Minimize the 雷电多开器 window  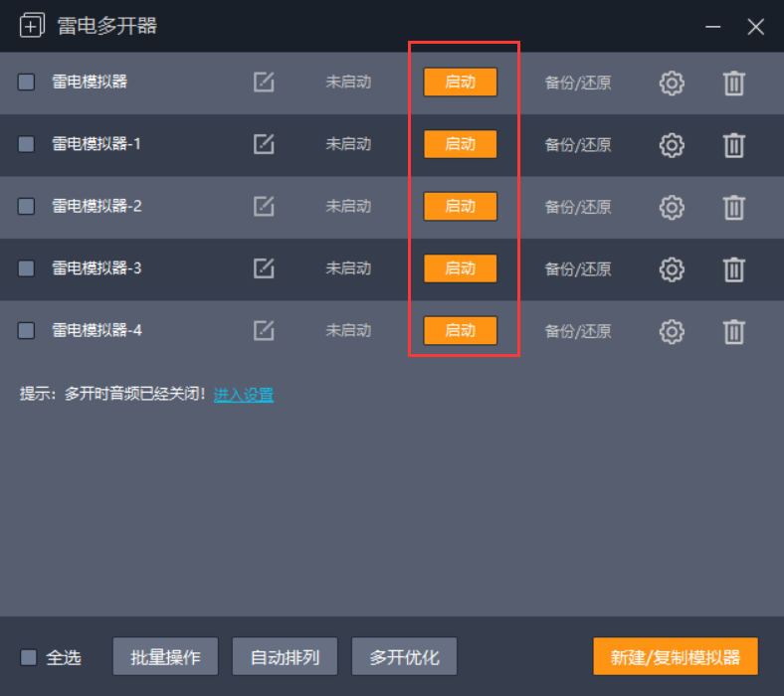(x=713, y=27)
